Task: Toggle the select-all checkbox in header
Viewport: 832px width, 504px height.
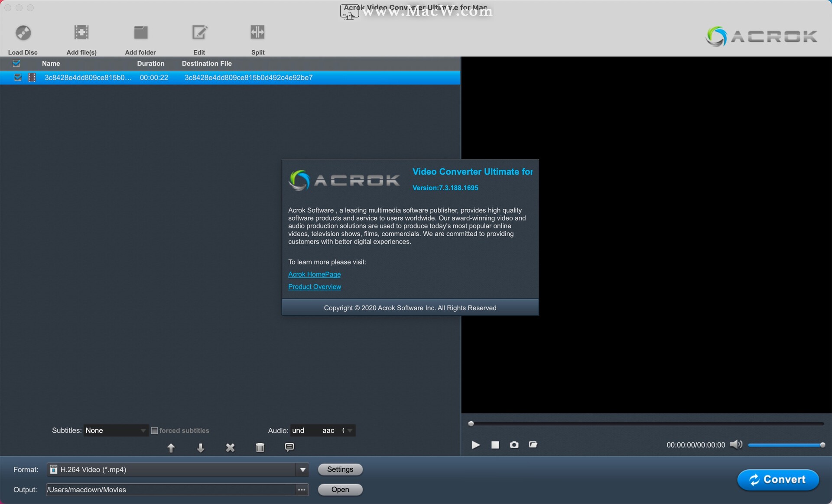Action: 16,63
